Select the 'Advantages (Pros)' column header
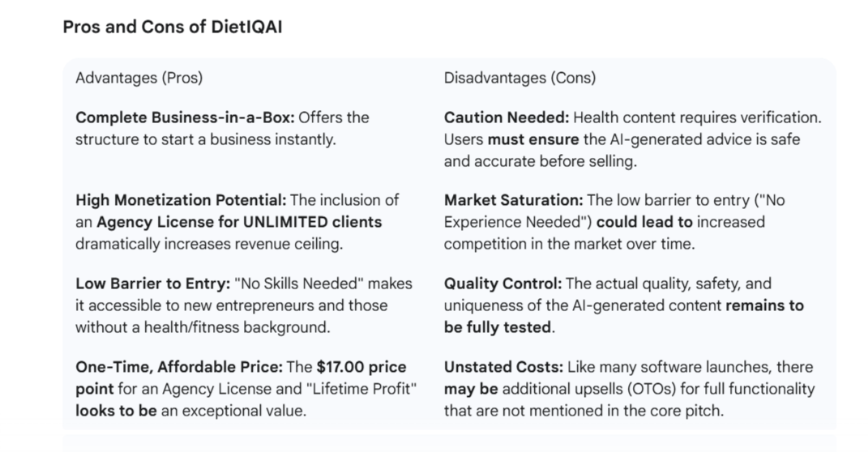 click(x=139, y=78)
